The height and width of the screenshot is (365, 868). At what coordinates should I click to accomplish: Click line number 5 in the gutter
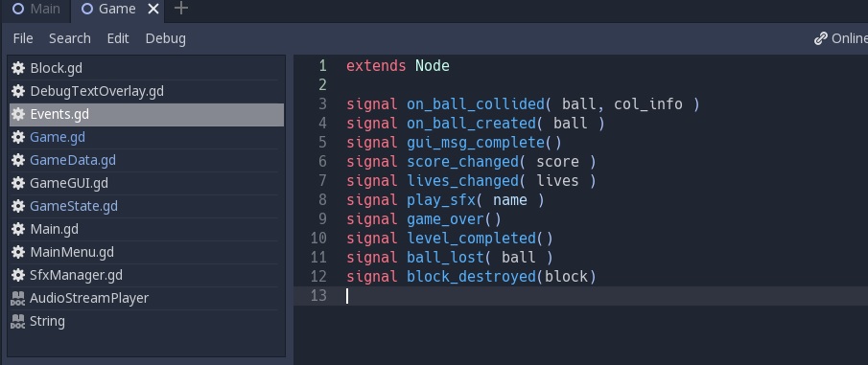[x=322, y=143]
